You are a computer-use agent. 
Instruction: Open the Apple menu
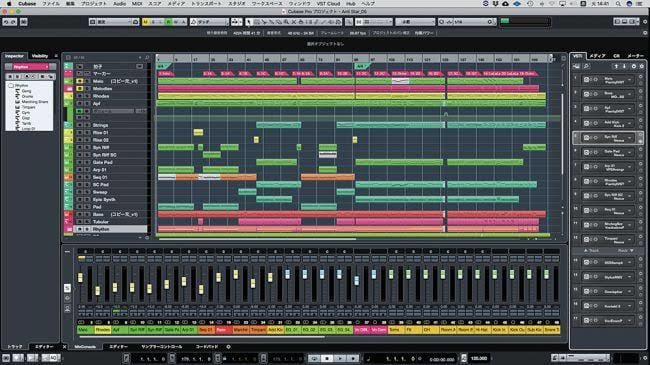click(x=9, y=3)
